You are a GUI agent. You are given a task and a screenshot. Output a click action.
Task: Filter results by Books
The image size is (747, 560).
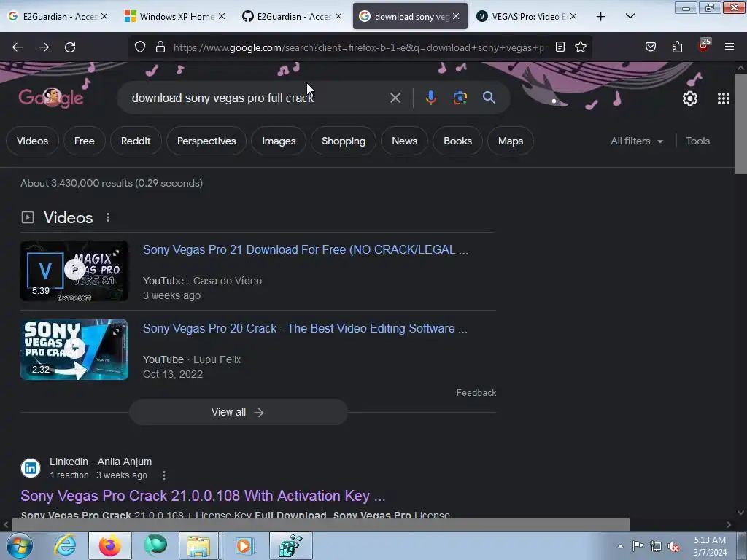[x=457, y=141]
